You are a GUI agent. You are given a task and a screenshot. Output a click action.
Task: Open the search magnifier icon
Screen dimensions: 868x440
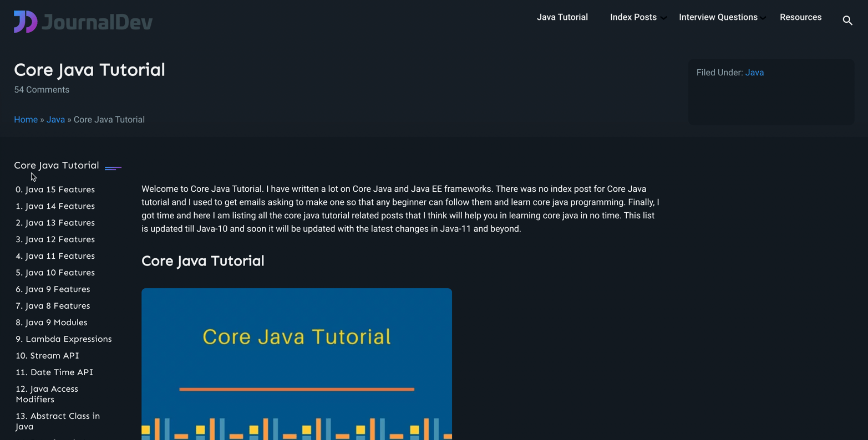click(x=847, y=21)
